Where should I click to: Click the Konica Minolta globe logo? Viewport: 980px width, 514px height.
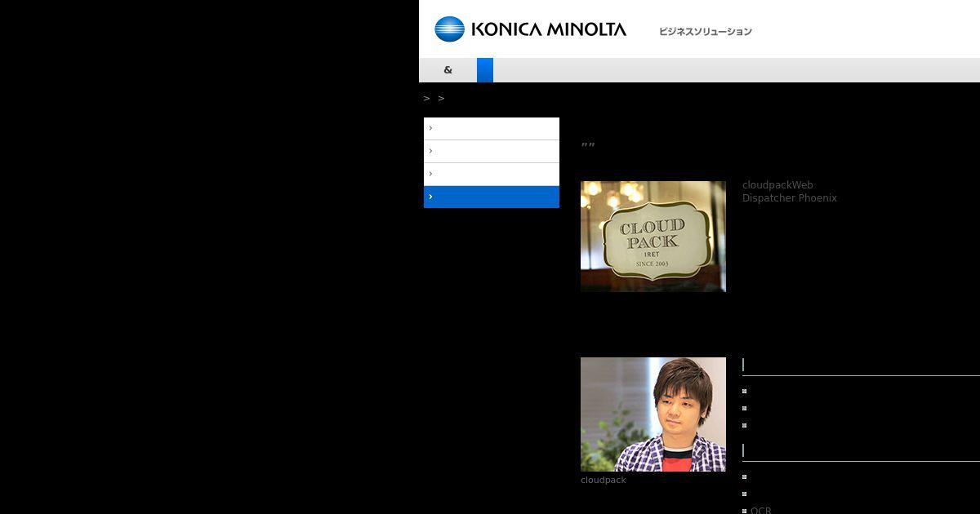tap(449, 29)
